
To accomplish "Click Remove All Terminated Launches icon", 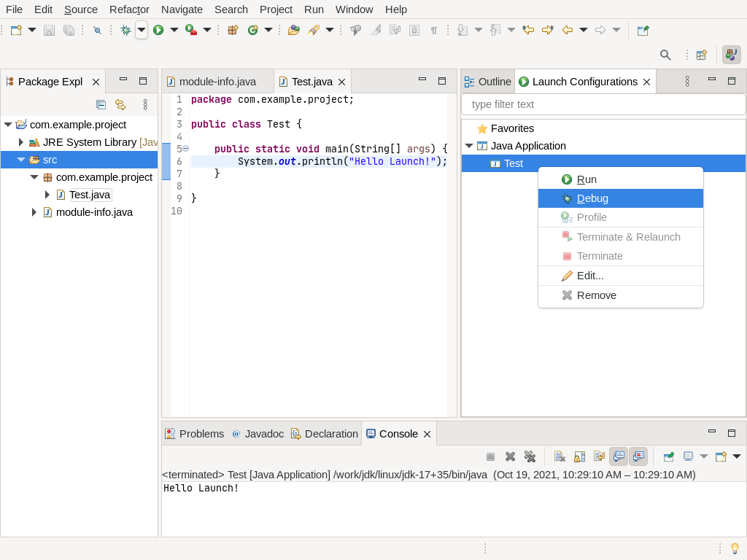I will 530,456.
